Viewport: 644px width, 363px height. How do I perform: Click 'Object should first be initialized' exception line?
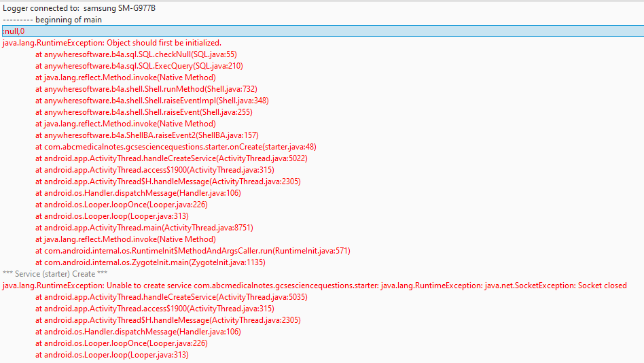[111, 43]
